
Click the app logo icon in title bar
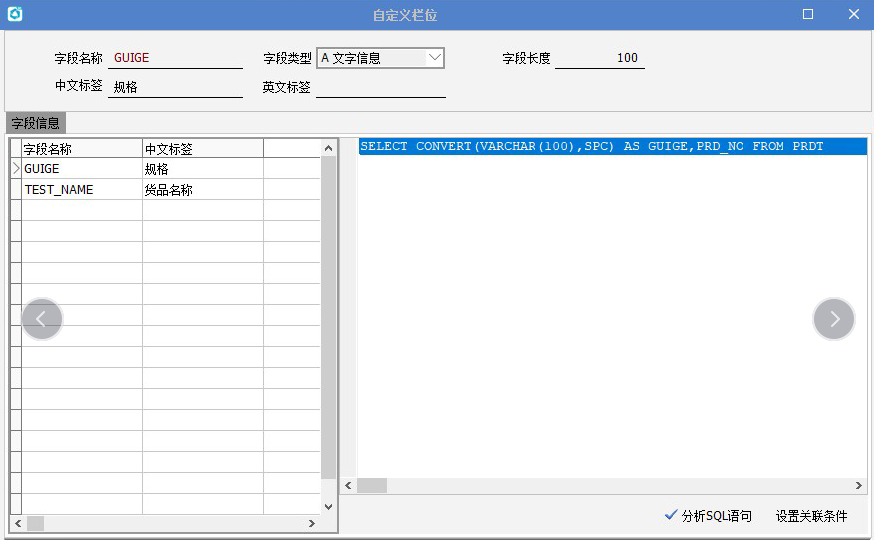(x=14, y=14)
